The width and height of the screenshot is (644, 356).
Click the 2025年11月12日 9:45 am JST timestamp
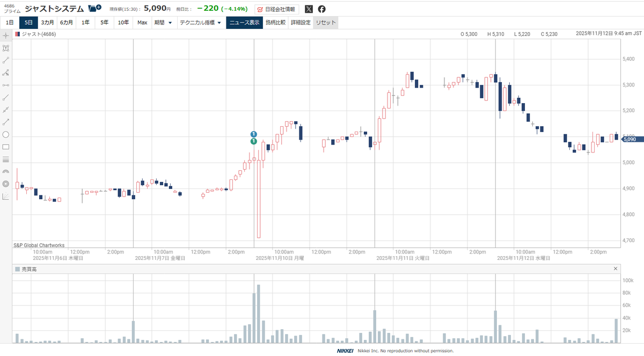coord(609,34)
